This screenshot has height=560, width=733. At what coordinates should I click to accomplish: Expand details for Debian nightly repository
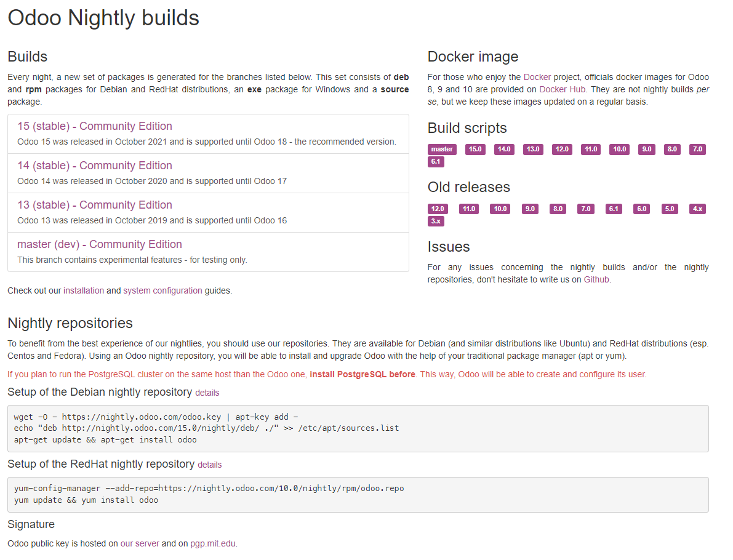pos(207,393)
